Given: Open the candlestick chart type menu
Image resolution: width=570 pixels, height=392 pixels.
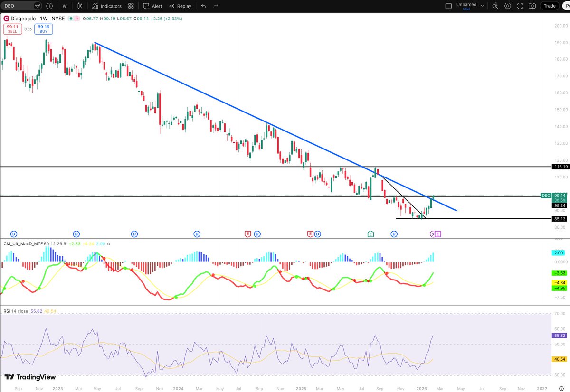Looking at the screenshot, I should point(80,6).
